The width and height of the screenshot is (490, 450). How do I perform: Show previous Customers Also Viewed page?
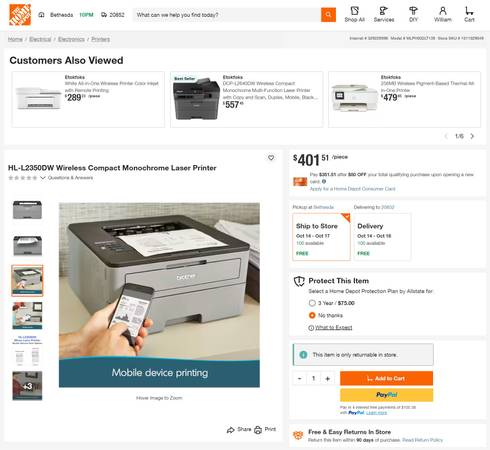(446, 136)
